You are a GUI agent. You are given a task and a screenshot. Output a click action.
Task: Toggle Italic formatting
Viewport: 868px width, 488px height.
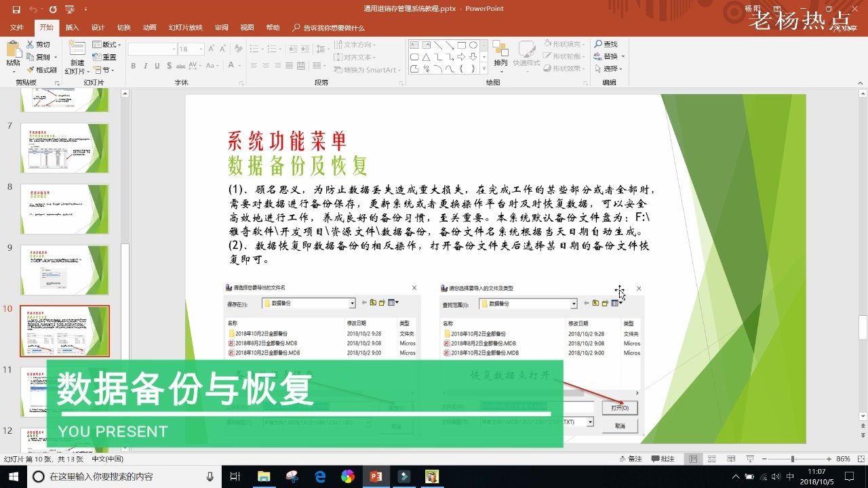[x=145, y=66]
